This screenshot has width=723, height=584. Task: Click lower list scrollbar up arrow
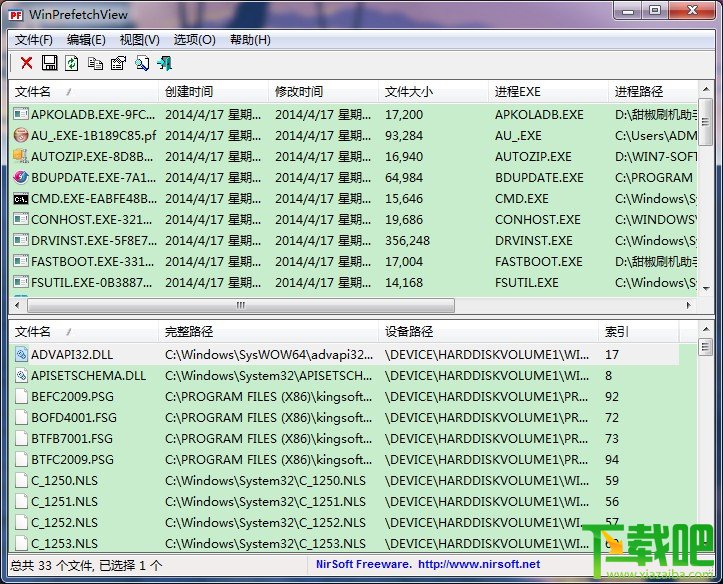click(x=705, y=329)
